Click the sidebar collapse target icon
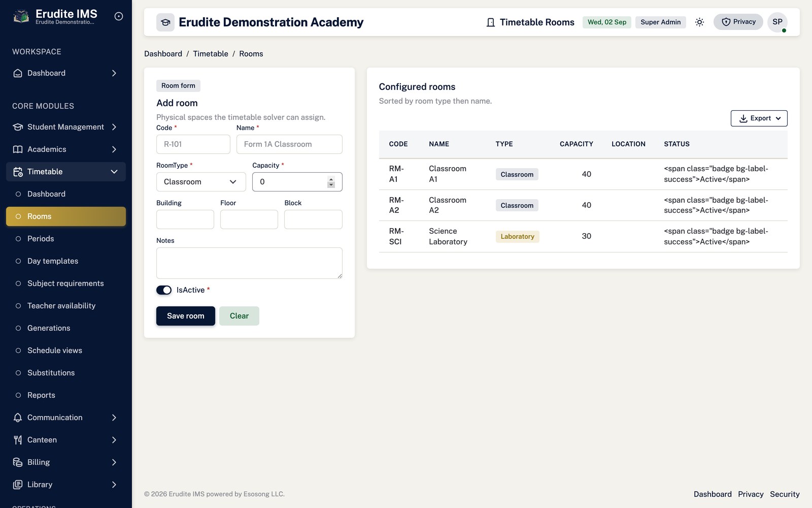 [x=119, y=16]
